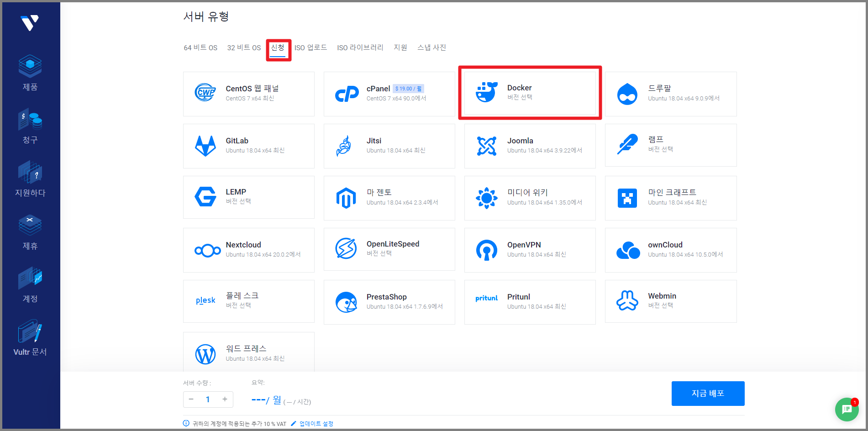Click the 지금 배포 deploy button

pyautogui.click(x=708, y=394)
